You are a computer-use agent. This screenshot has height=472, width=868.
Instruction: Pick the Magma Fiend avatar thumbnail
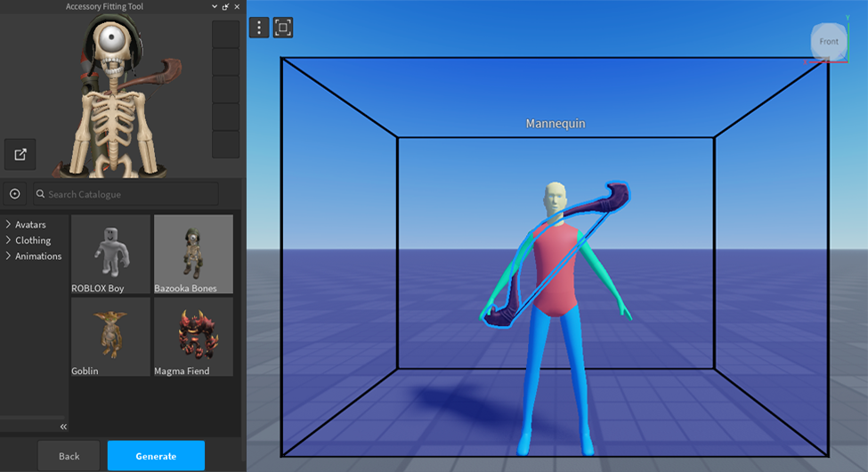[193, 336]
